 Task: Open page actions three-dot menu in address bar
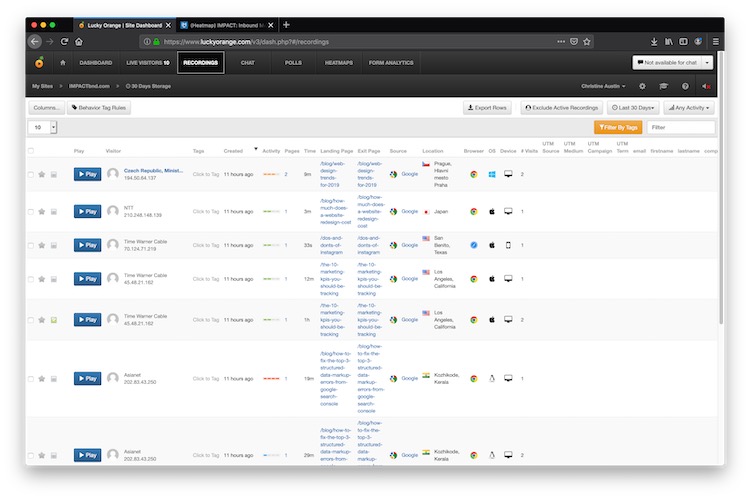561,42
